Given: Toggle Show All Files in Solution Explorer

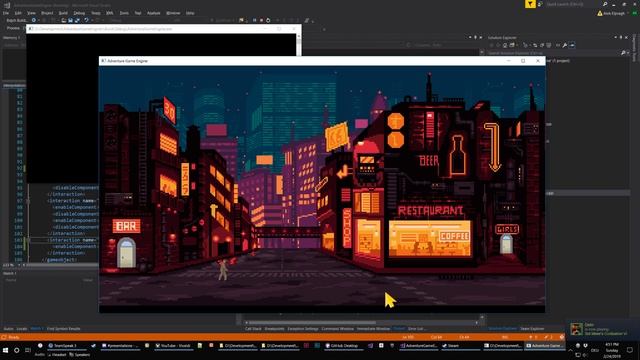Looking at the screenshot, I should (549, 45).
